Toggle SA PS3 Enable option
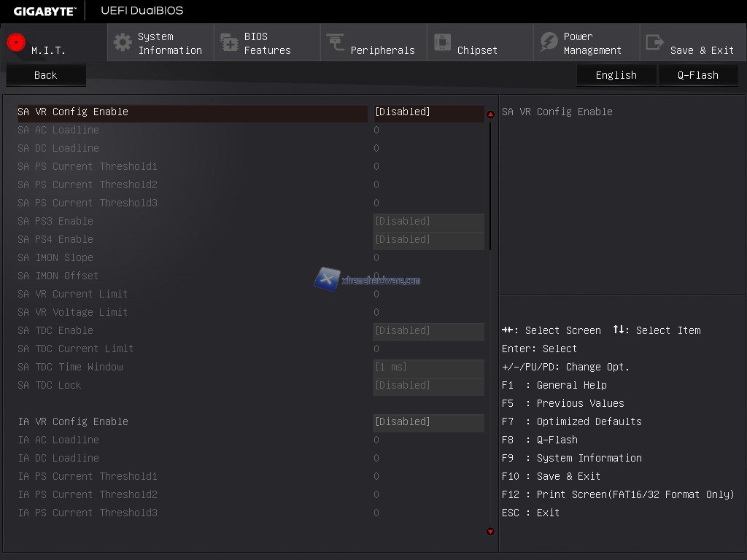 coord(428,222)
